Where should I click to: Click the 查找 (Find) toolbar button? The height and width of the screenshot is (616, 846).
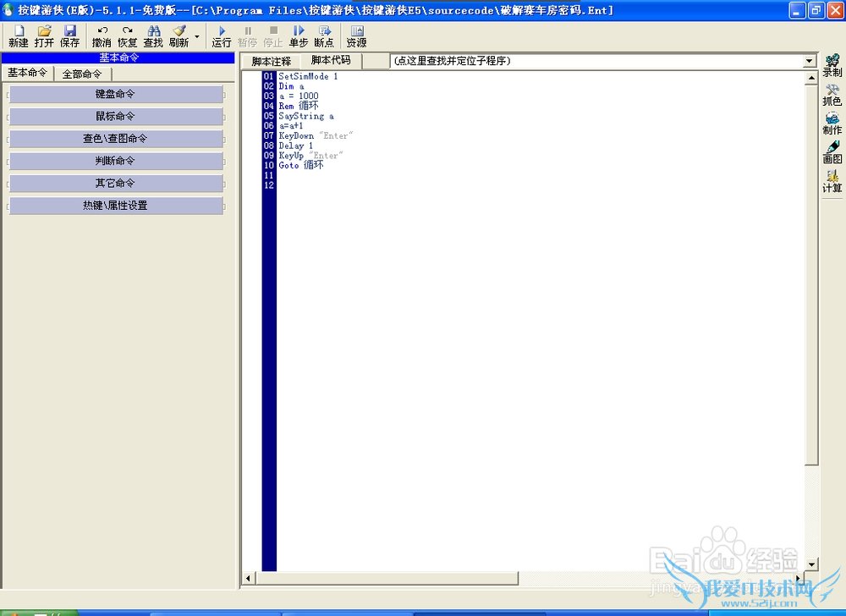pyautogui.click(x=153, y=36)
